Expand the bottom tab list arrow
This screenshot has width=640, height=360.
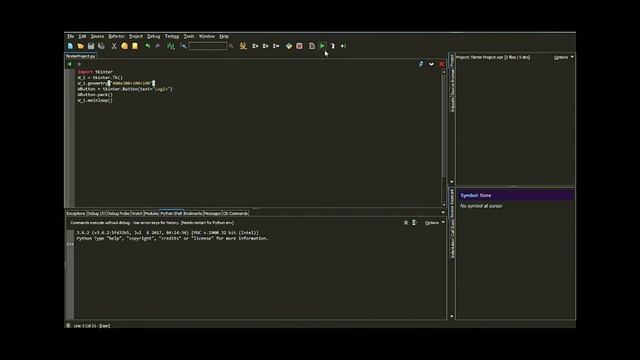point(443,213)
